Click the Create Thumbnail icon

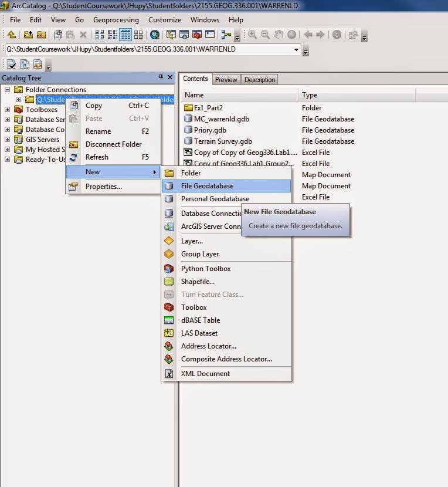tap(353, 35)
